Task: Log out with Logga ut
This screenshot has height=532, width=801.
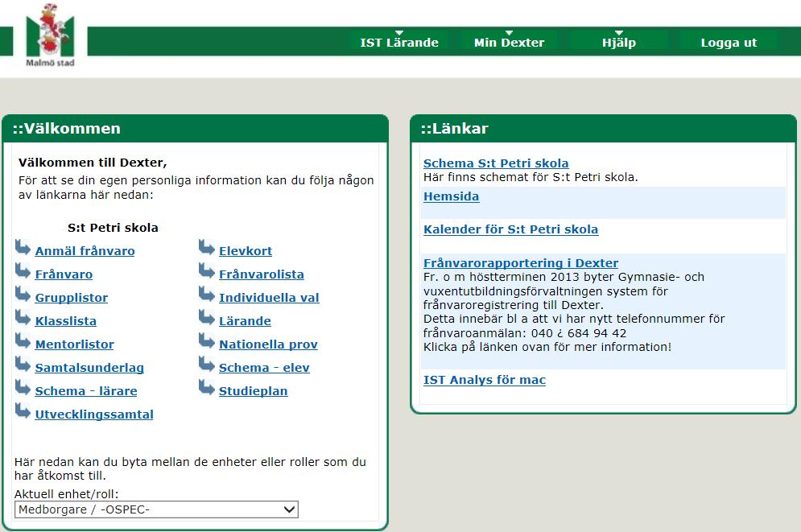Action: [x=729, y=42]
